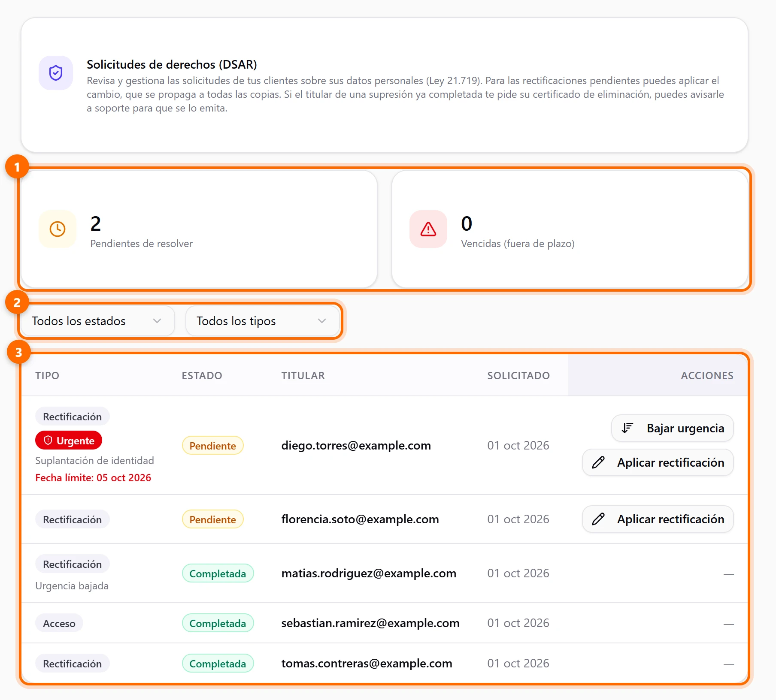The image size is (776, 700).
Task: Click the shield icon beside Solicitudes de derechos
Action: point(56,73)
